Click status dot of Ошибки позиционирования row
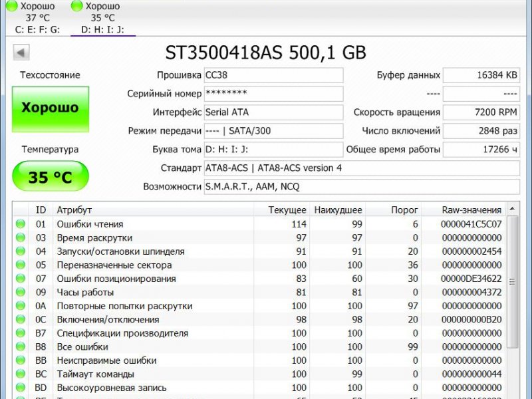Viewport: 532px width, 399px height. pyautogui.click(x=21, y=278)
